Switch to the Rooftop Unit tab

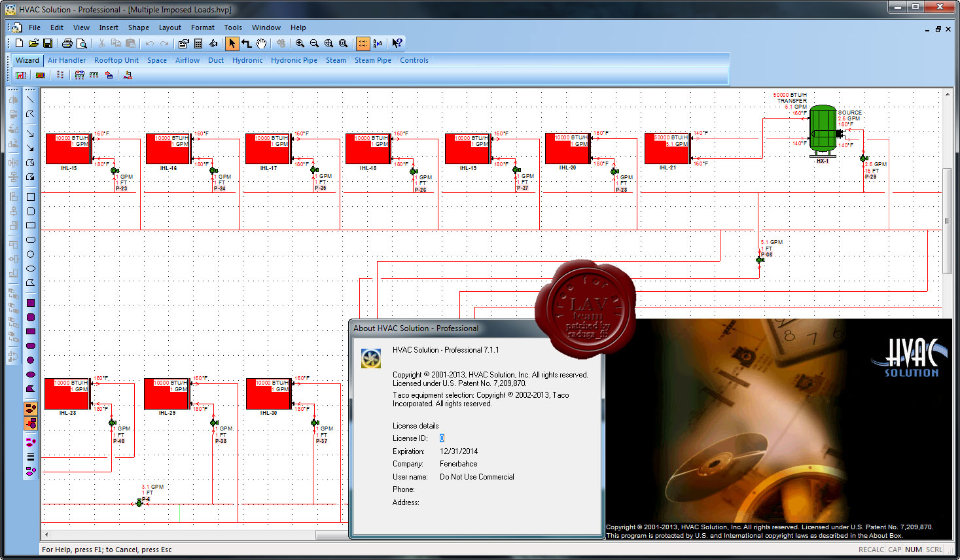click(x=116, y=60)
